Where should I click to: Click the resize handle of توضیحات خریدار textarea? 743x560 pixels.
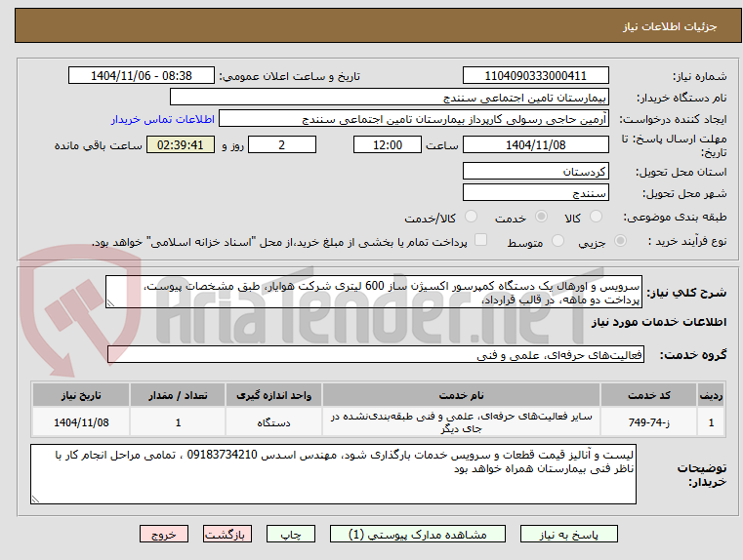[x=35, y=499]
